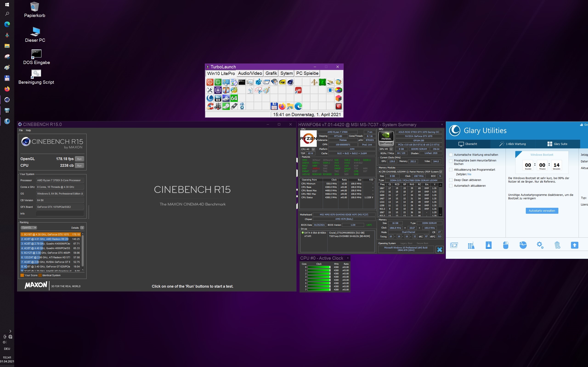Screen dimensions: 588x367
Task: Open the pie chart disk analysis icon in Glary
Action: click(523, 245)
